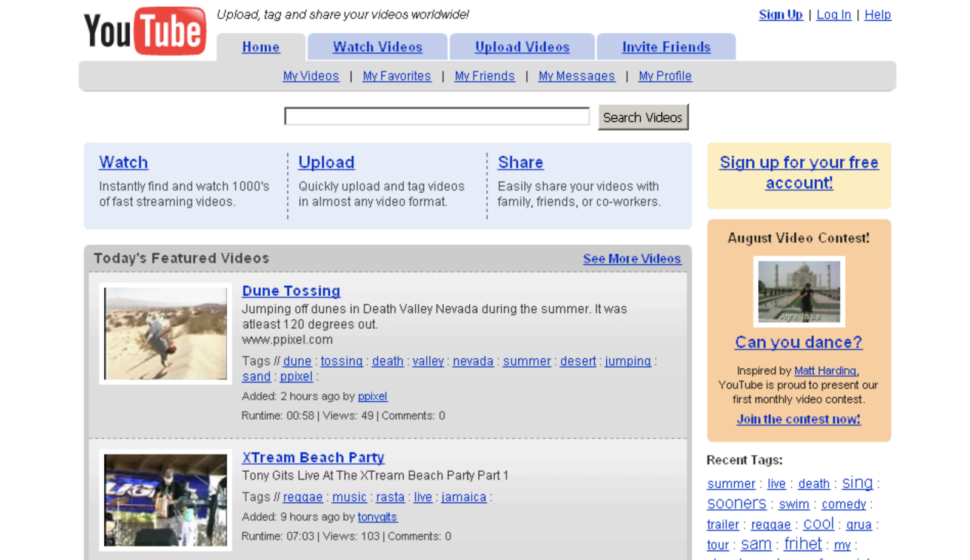Open My Profile submenu link
This screenshot has height=560, width=970.
665,76
